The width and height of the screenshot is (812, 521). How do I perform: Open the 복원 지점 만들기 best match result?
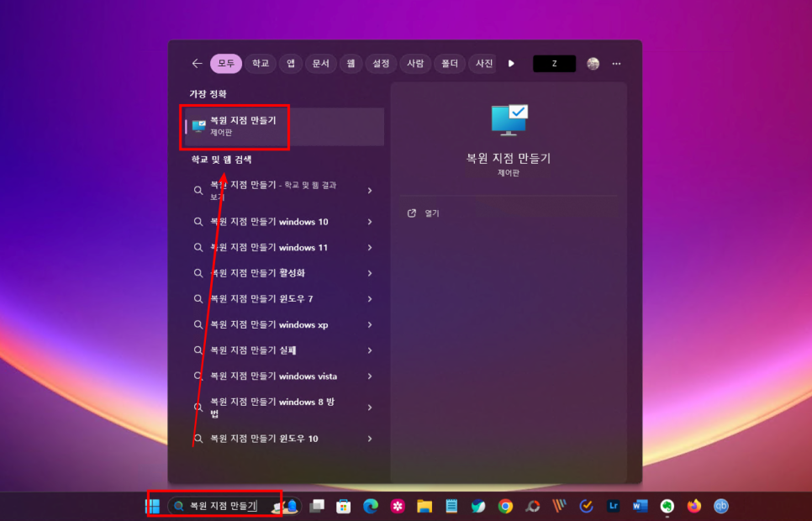coord(284,126)
